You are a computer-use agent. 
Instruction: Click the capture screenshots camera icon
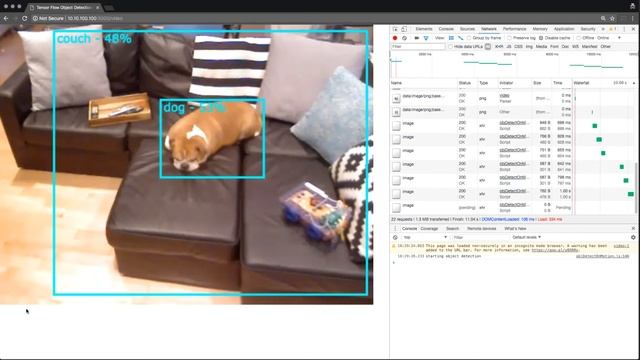[x=417, y=38]
